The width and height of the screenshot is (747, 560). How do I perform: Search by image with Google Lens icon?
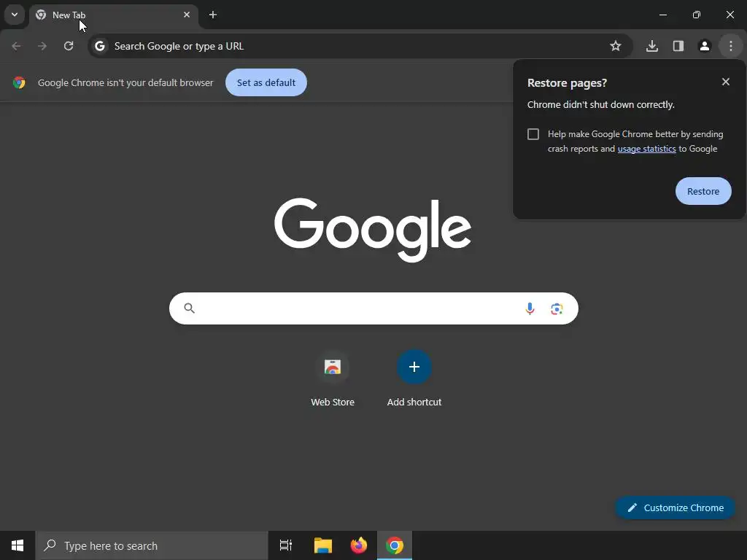[557, 308]
